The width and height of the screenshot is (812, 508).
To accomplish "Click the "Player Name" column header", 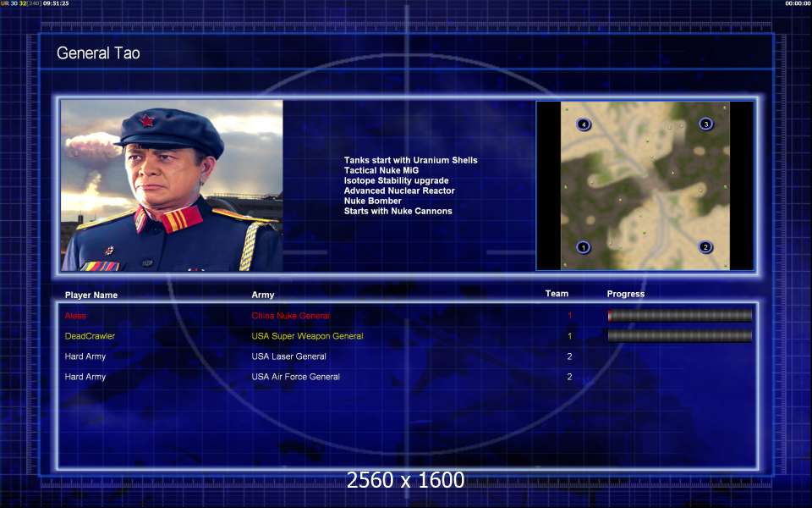I will tap(91, 295).
